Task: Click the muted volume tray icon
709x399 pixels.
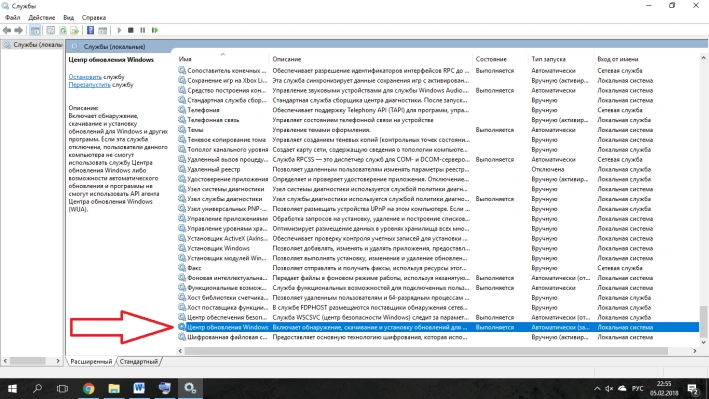Action: point(609,389)
